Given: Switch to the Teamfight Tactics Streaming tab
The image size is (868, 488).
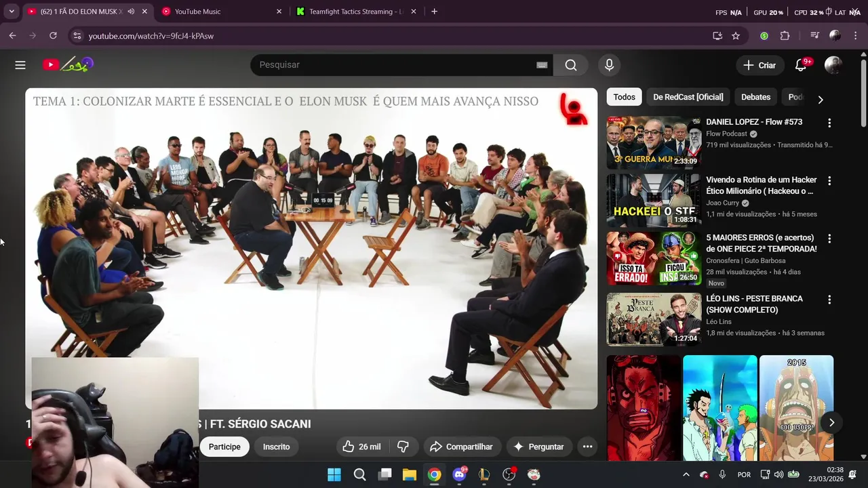Looking at the screenshot, I should [x=355, y=12].
